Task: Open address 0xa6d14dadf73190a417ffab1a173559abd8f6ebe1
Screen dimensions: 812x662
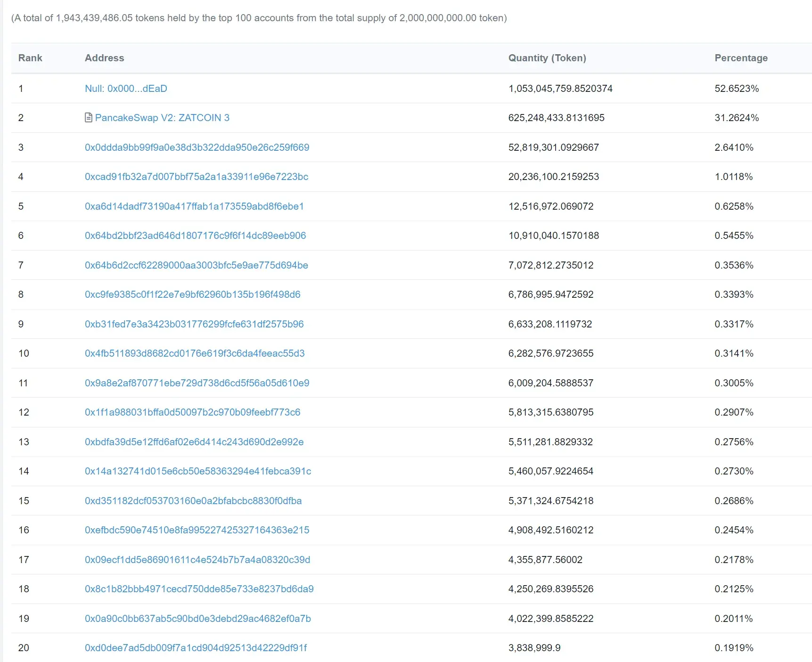Action: (194, 206)
